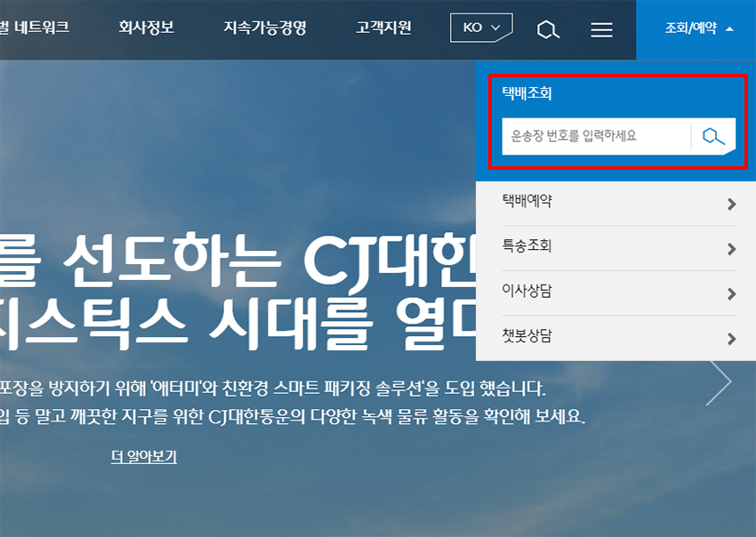Open the site search magnifier icon in header
The width and height of the screenshot is (756, 537).
(x=548, y=29)
